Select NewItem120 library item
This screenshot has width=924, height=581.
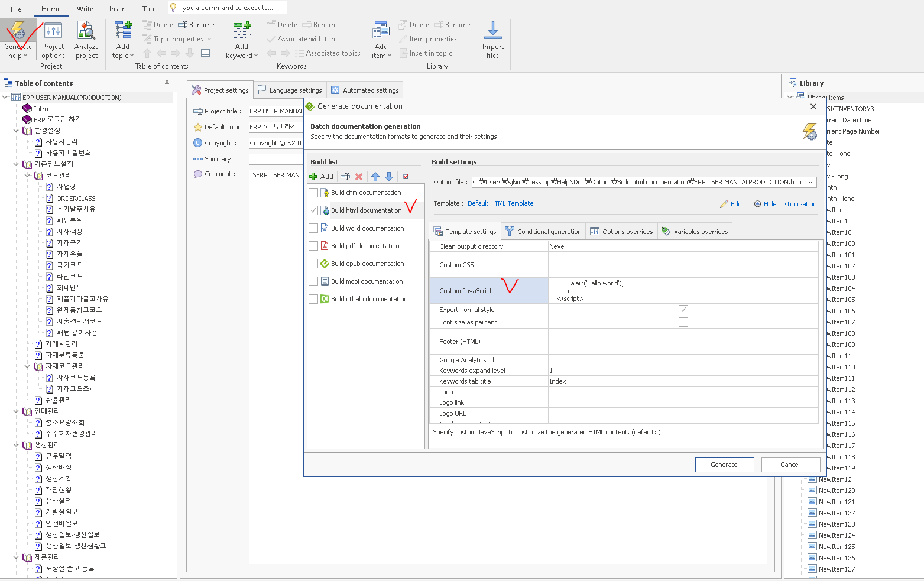point(837,491)
